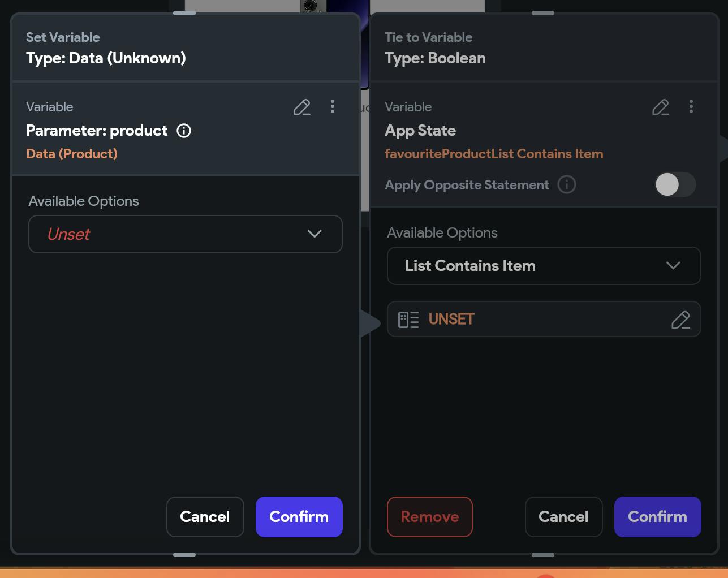728x578 pixels.
Task: Expand the List Contains Item dropdown
Action: (544, 266)
